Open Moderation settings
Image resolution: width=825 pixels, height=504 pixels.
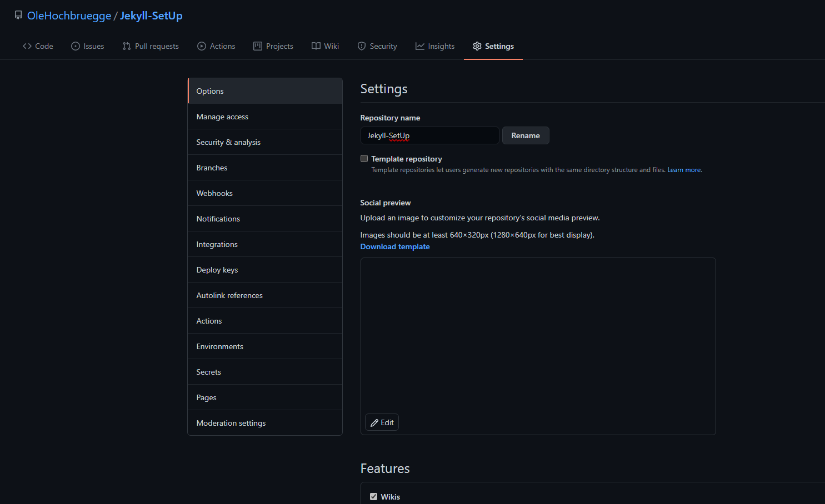click(265, 423)
